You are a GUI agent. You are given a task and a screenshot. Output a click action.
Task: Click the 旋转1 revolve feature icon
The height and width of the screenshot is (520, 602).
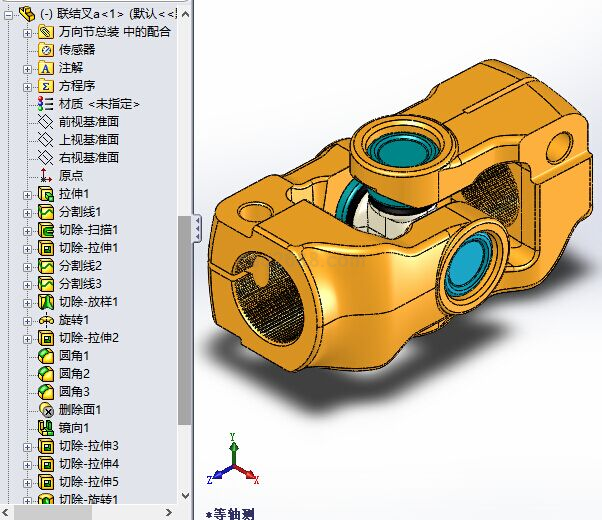click(x=45, y=320)
